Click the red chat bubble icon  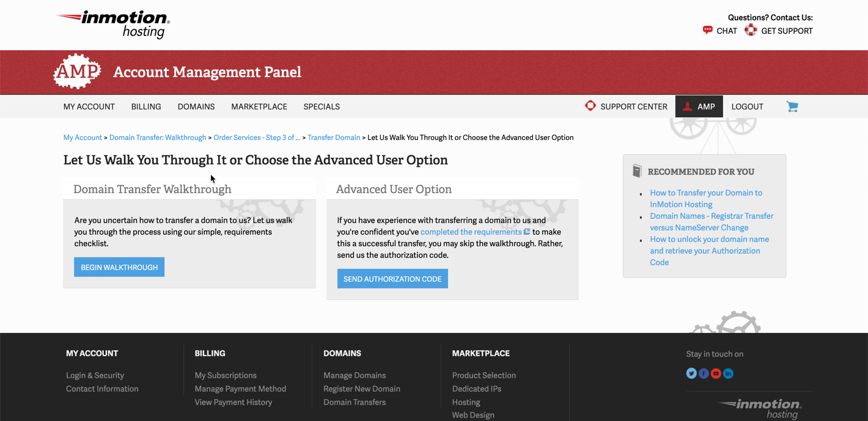708,30
